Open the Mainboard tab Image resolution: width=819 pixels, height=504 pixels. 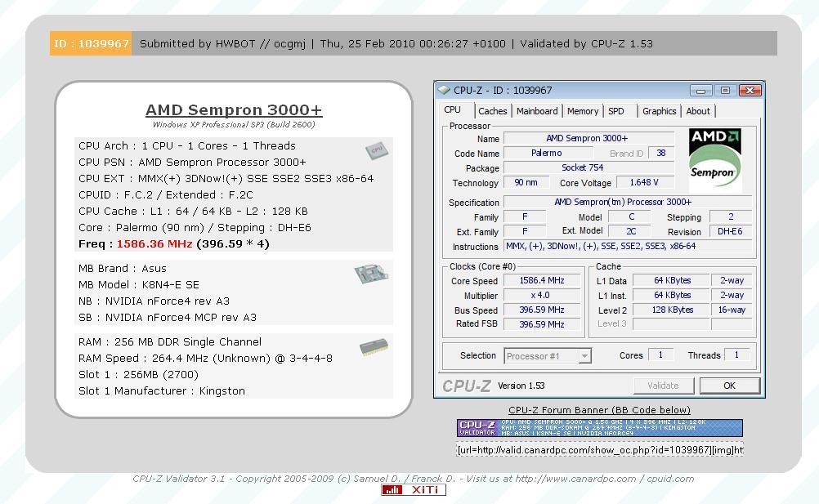coord(537,111)
